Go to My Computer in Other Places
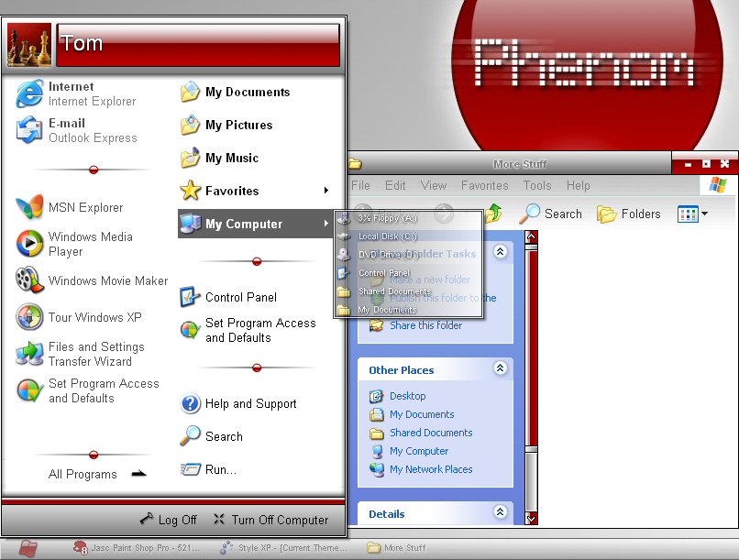Screen dimensions: 739x560 [418, 451]
